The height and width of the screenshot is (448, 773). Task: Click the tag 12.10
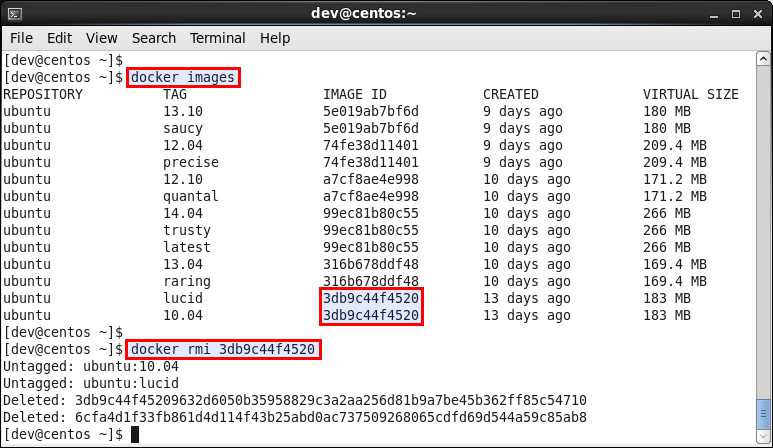183,179
